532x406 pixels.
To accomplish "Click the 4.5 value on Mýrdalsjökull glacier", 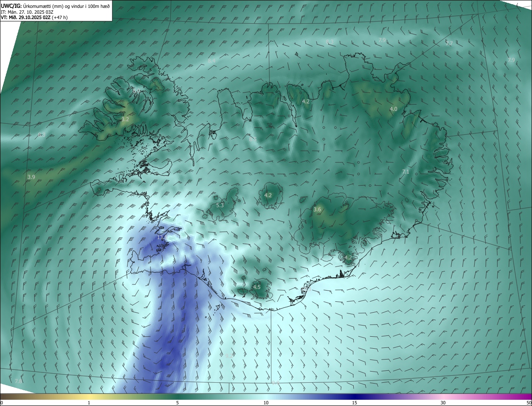I will click(257, 287).
